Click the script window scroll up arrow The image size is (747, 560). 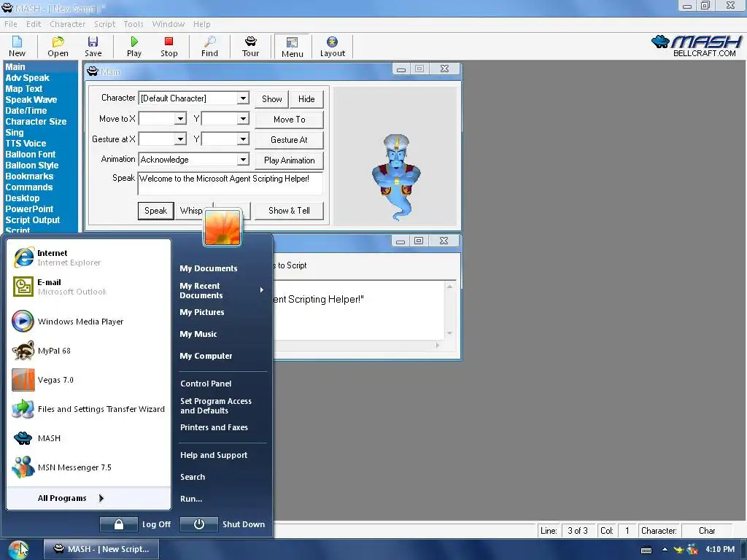pos(449,287)
